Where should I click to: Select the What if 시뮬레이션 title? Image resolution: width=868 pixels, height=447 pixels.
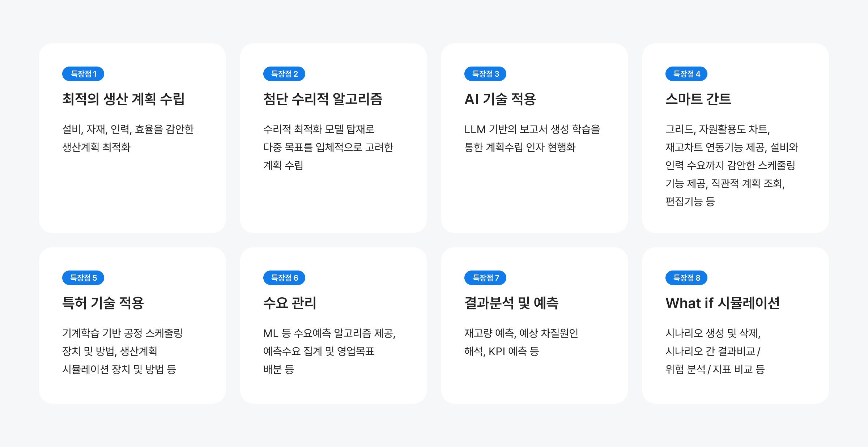pos(722,303)
